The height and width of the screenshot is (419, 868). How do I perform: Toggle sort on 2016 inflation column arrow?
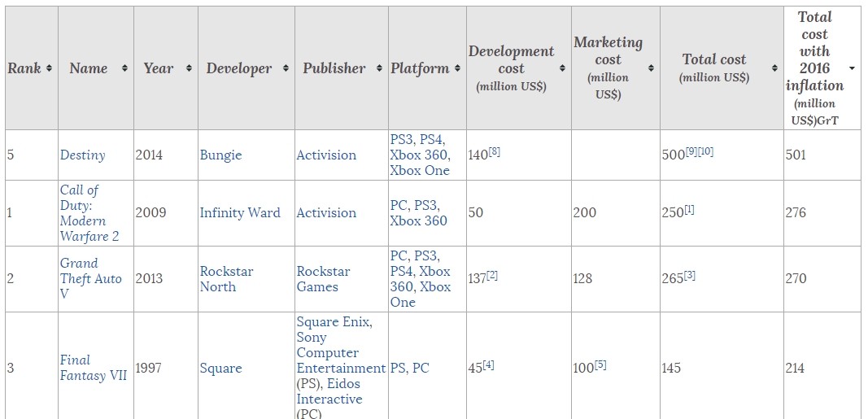852,68
